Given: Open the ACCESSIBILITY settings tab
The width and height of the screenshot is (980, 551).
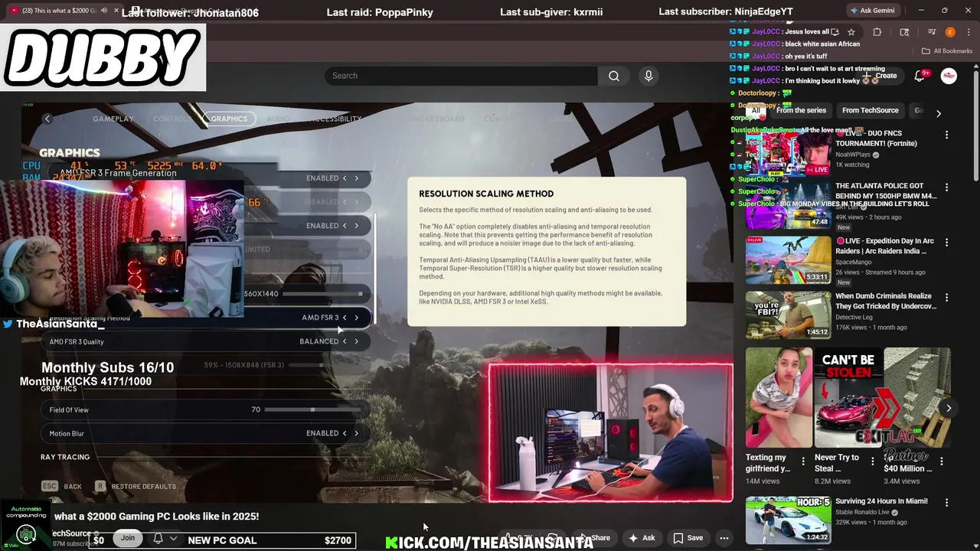Looking at the screenshot, I should click(x=335, y=119).
